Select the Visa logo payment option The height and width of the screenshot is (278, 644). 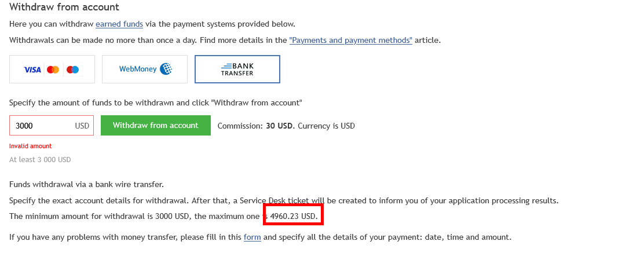point(32,70)
